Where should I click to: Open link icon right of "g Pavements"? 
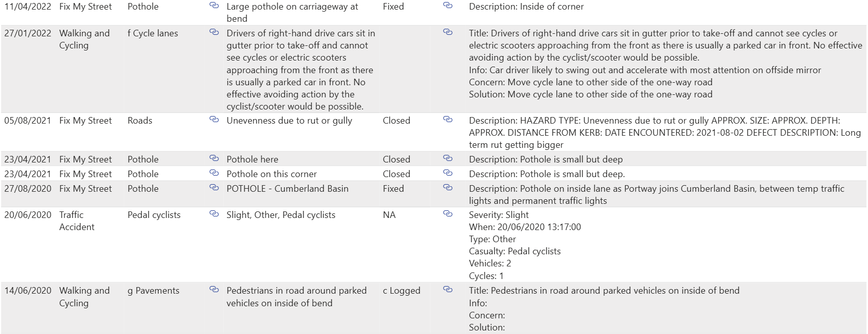(214, 290)
